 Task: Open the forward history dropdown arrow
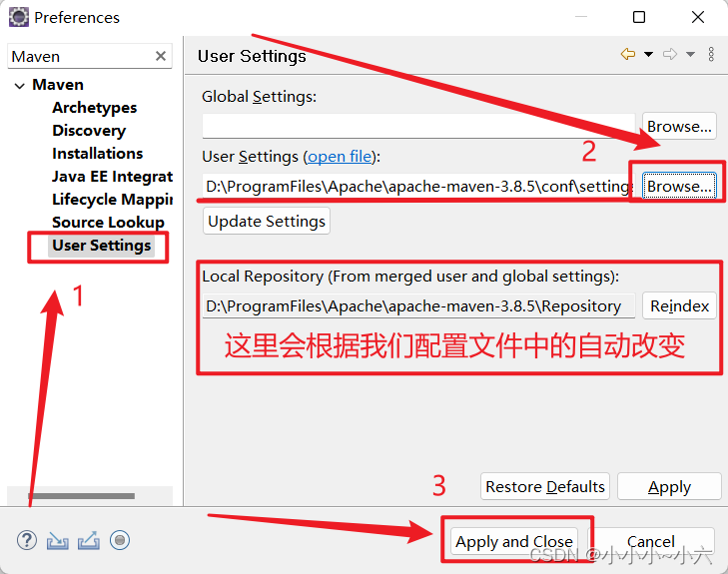(x=691, y=54)
